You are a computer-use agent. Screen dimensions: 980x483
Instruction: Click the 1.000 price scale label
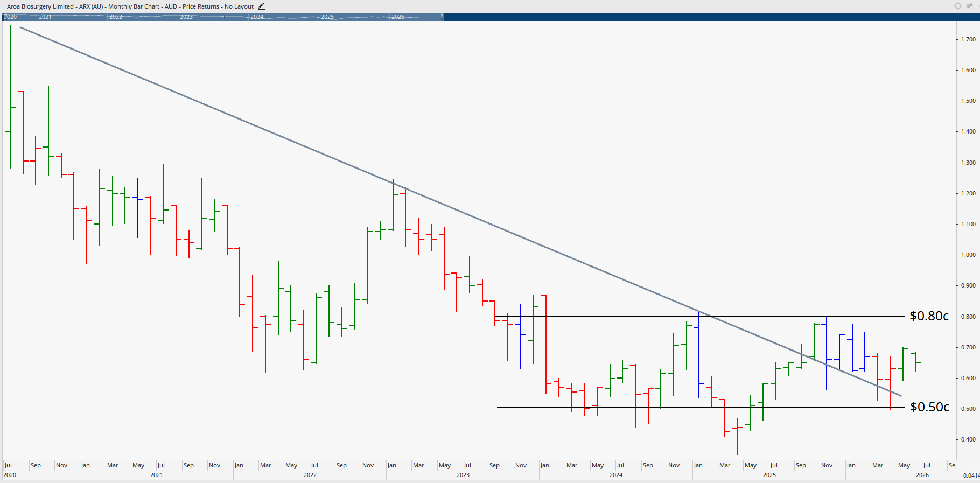(968, 255)
